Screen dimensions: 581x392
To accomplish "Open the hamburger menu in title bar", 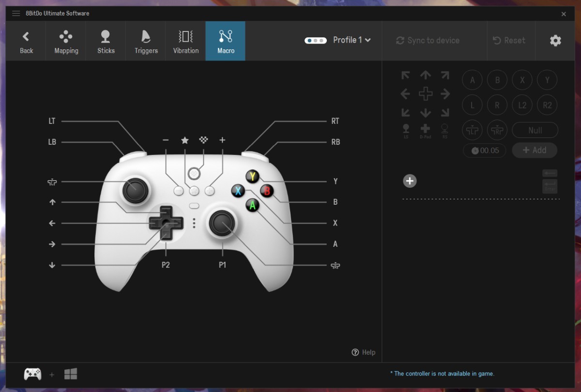I will click(16, 14).
